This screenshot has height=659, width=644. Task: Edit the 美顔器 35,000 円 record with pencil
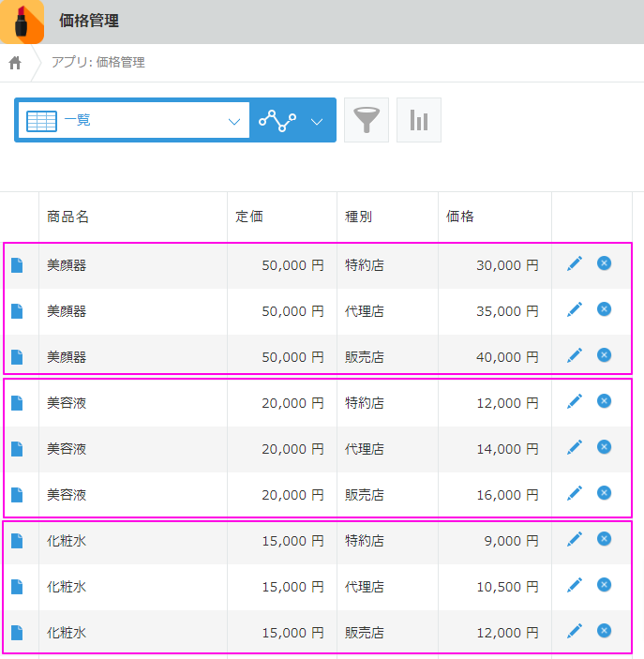[x=575, y=309]
